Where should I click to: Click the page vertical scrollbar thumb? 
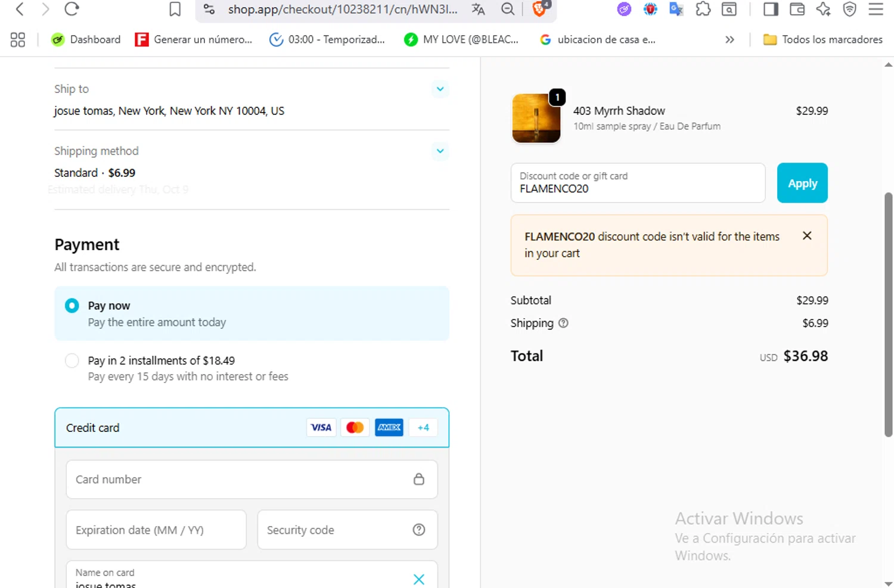[888, 315]
